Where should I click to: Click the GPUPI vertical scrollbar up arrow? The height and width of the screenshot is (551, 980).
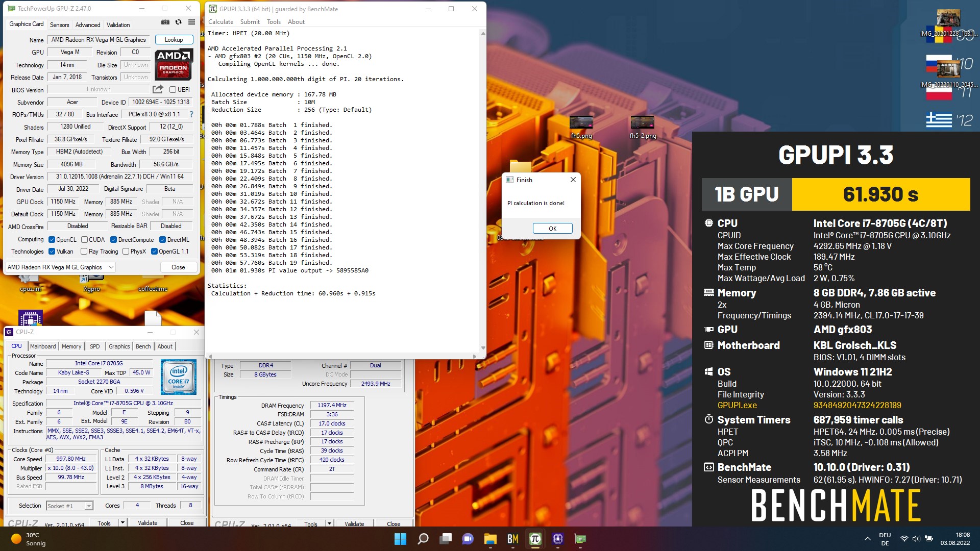(x=483, y=34)
